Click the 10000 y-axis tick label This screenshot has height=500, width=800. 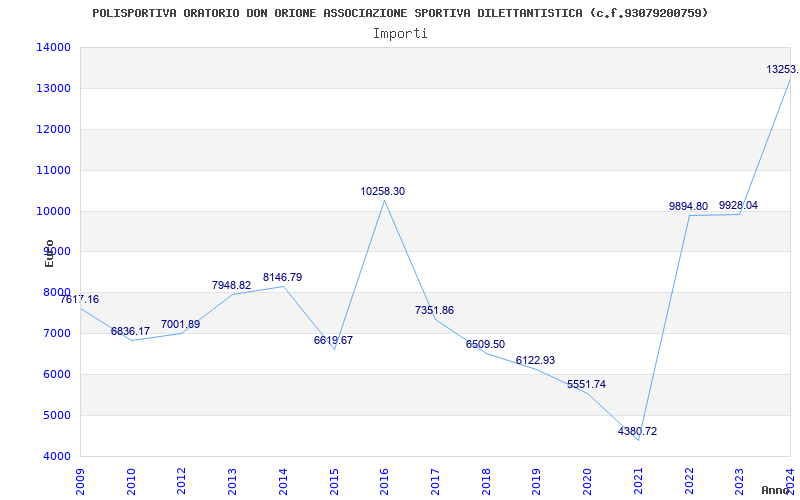coord(53,211)
